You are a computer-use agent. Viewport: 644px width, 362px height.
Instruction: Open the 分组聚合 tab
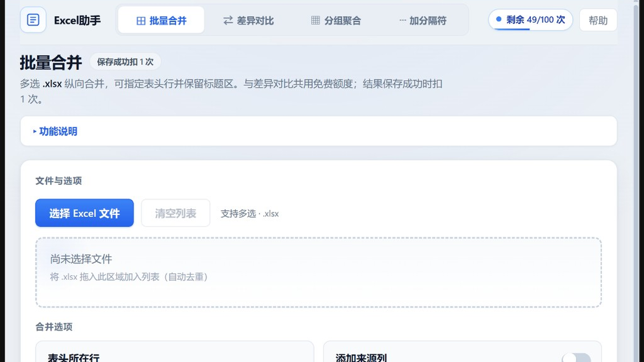tap(336, 20)
